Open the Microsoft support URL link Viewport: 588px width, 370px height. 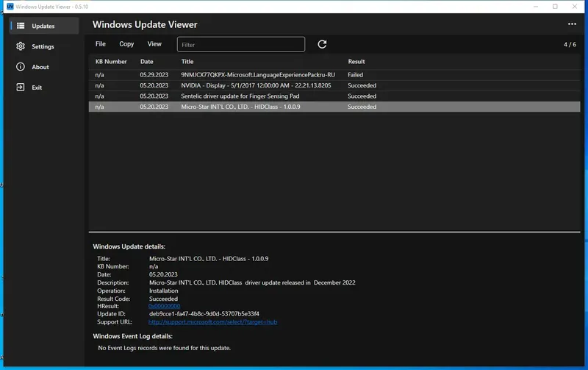click(x=212, y=322)
